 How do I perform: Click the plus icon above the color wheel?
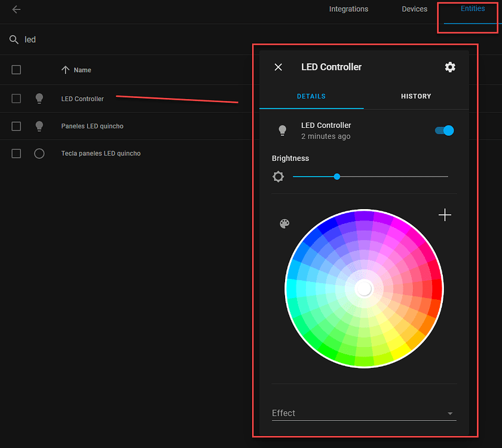pyautogui.click(x=445, y=214)
